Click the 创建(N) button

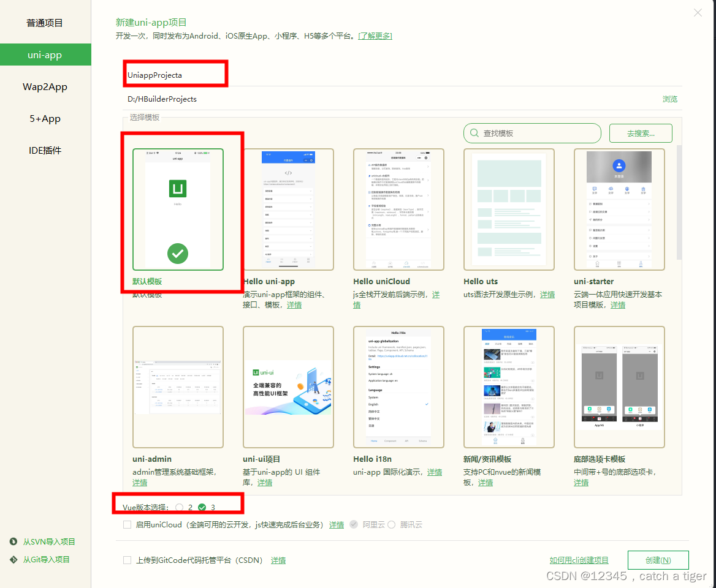(x=658, y=560)
